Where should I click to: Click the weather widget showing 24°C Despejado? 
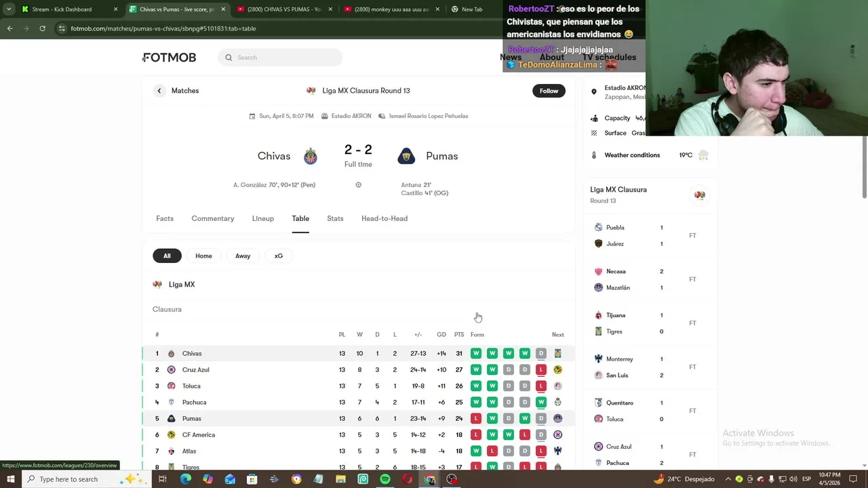pos(684,479)
